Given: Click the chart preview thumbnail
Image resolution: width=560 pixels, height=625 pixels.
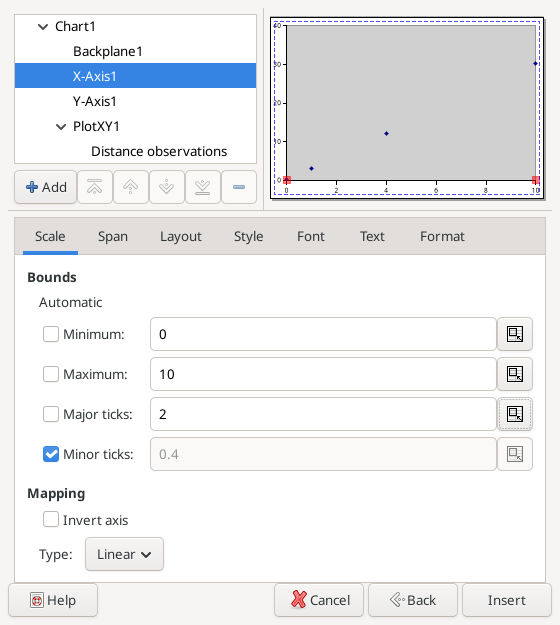Looking at the screenshot, I should 407,108.
